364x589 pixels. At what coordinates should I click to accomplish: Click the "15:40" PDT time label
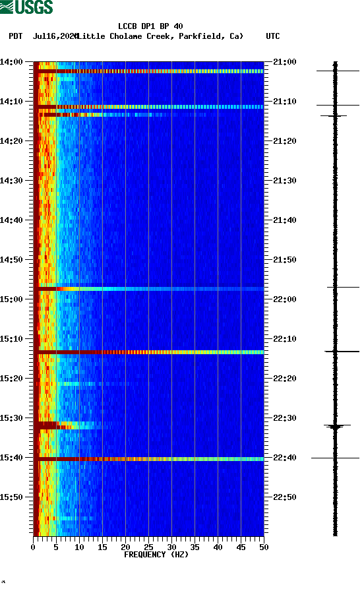(x=11, y=458)
